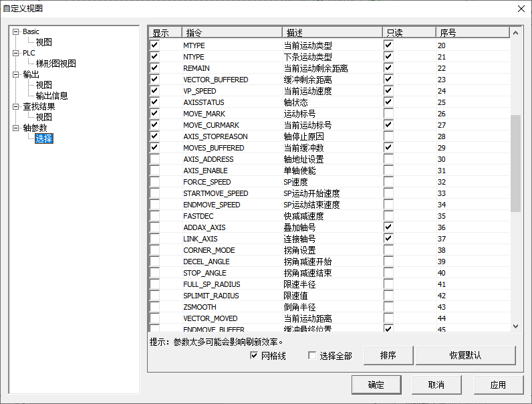
Task: Collapse the PLC tree node
Action: (x=15, y=54)
